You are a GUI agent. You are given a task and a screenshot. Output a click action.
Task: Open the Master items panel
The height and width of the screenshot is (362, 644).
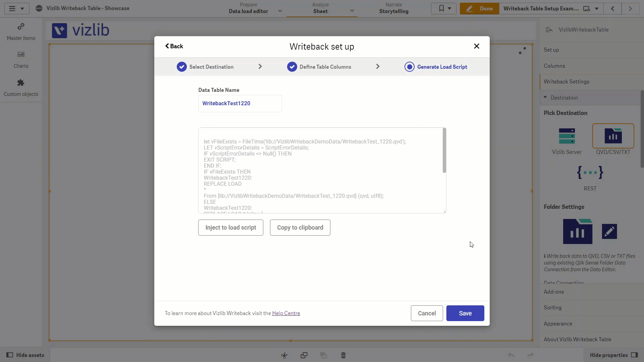tap(21, 32)
